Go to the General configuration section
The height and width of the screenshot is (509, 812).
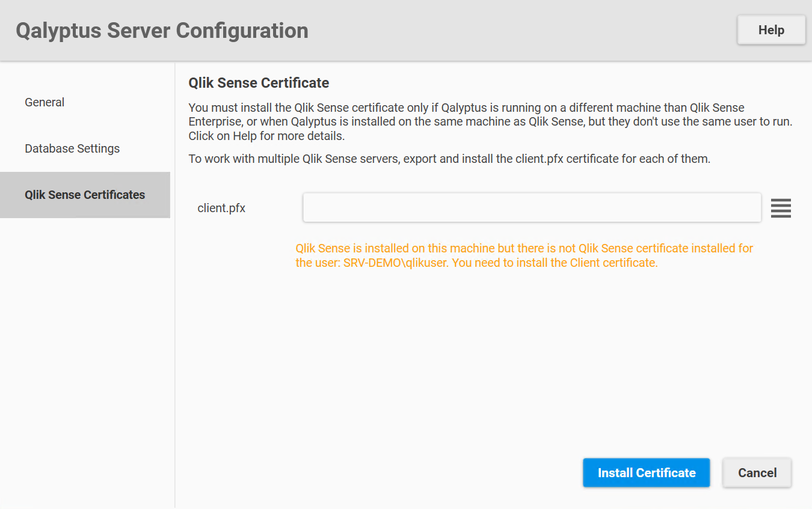coord(45,102)
